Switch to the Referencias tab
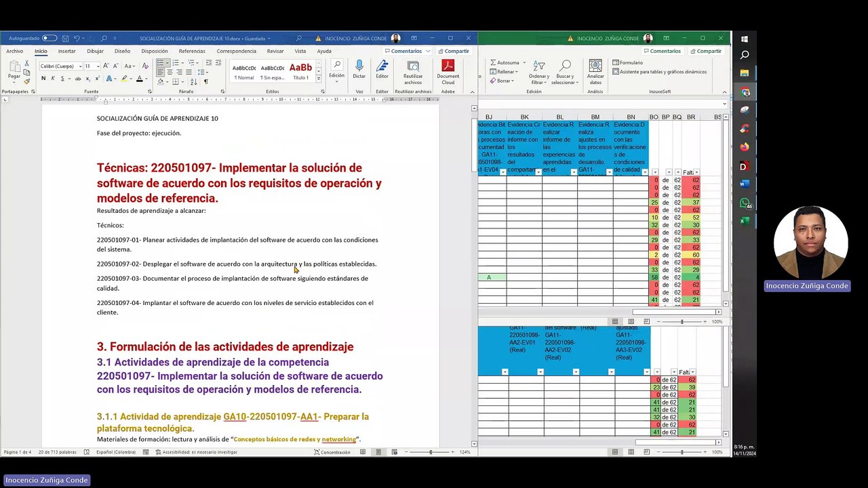The height and width of the screenshot is (488, 868). (x=192, y=51)
